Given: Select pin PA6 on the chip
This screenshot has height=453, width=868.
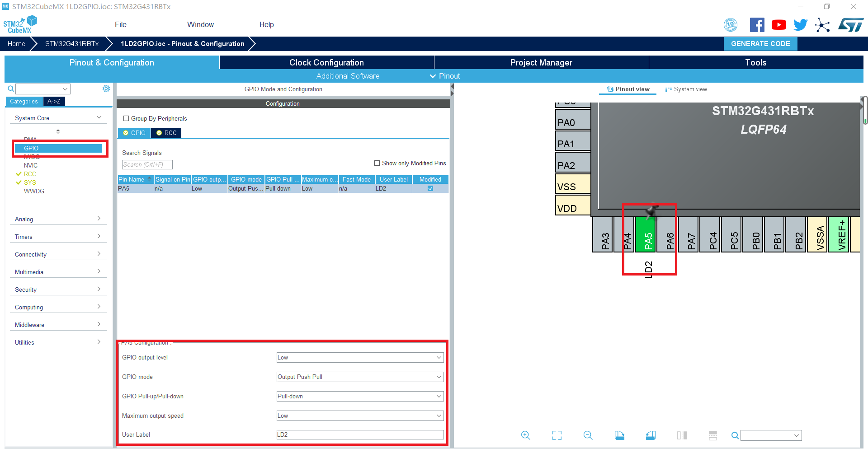Looking at the screenshot, I should point(667,234).
